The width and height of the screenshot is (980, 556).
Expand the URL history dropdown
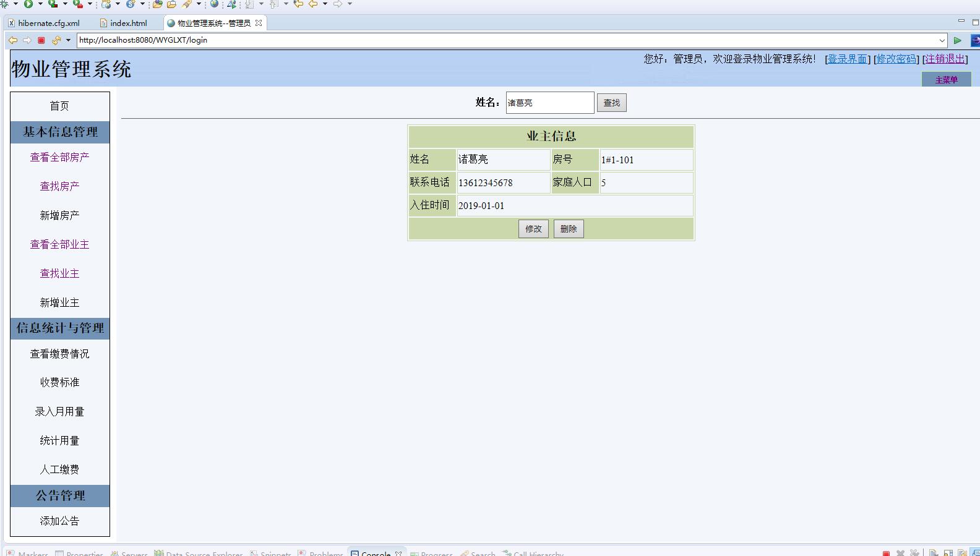click(x=942, y=40)
